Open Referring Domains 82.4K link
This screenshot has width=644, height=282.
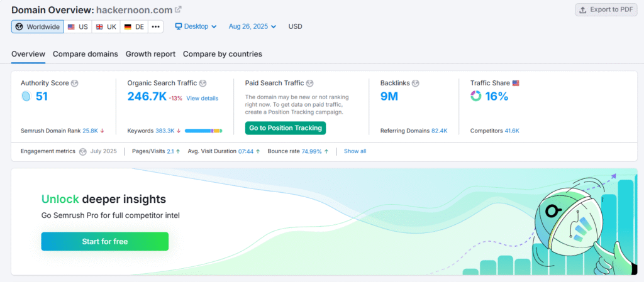coord(439,131)
